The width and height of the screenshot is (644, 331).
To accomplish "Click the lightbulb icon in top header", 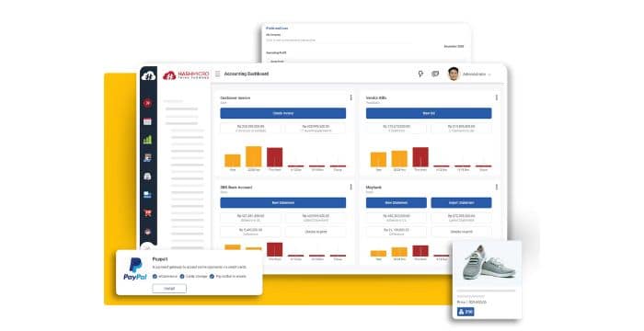I will [420, 74].
